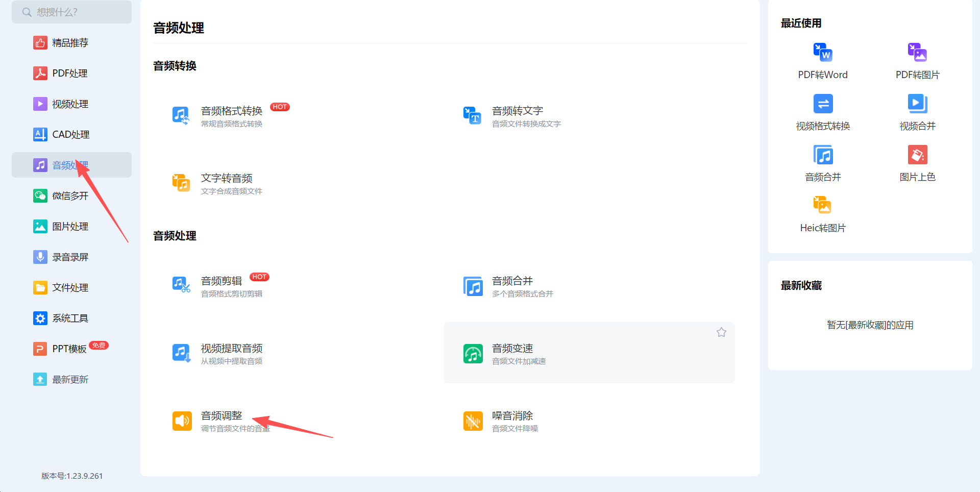The width and height of the screenshot is (980, 492).
Task: Open the 视频提取音频 title link
Action: click(x=232, y=348)
